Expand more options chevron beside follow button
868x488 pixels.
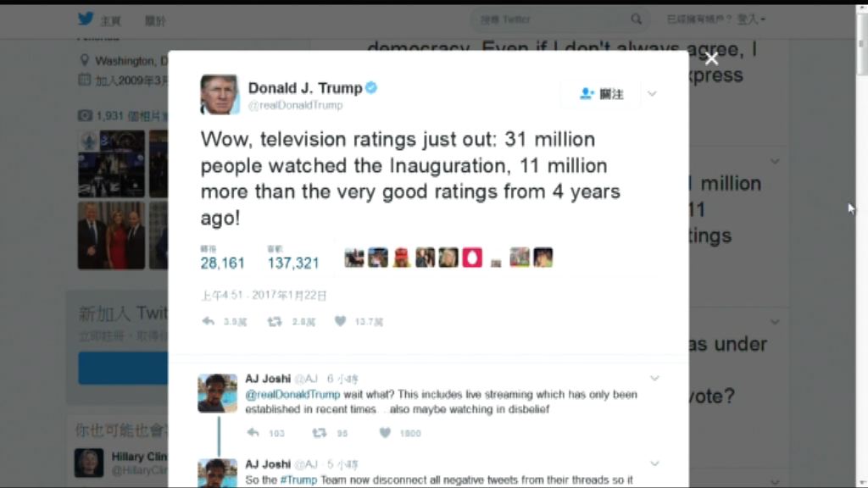pos(652,94)
